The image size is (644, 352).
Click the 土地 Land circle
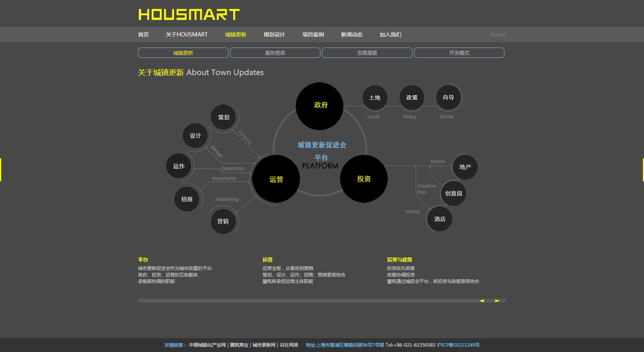click(375, 98)
